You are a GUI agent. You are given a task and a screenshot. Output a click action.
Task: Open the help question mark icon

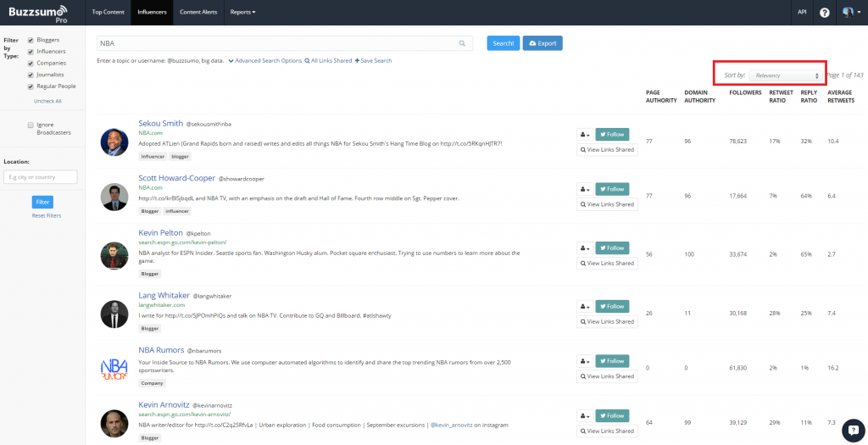pos(824,13)
